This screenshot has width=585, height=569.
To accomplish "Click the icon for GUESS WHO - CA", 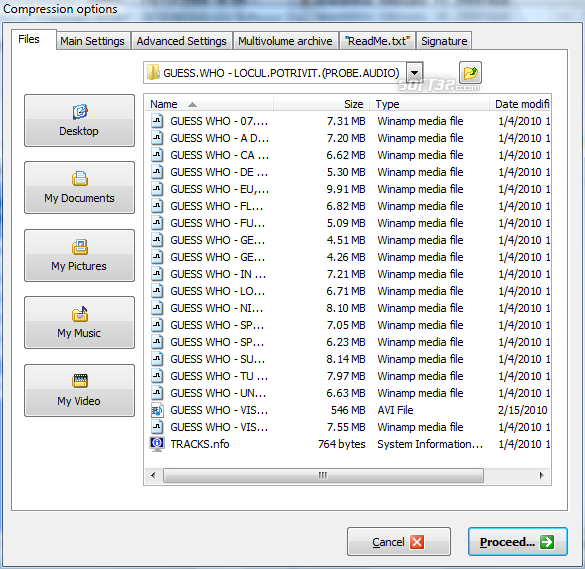I will 157,154.
